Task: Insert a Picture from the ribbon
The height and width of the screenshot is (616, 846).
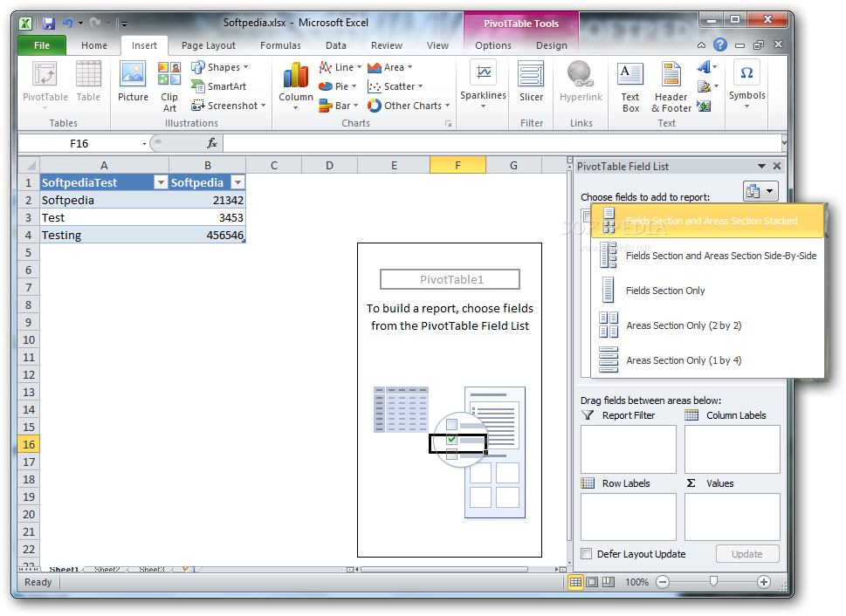Action: tap(133, 81)
